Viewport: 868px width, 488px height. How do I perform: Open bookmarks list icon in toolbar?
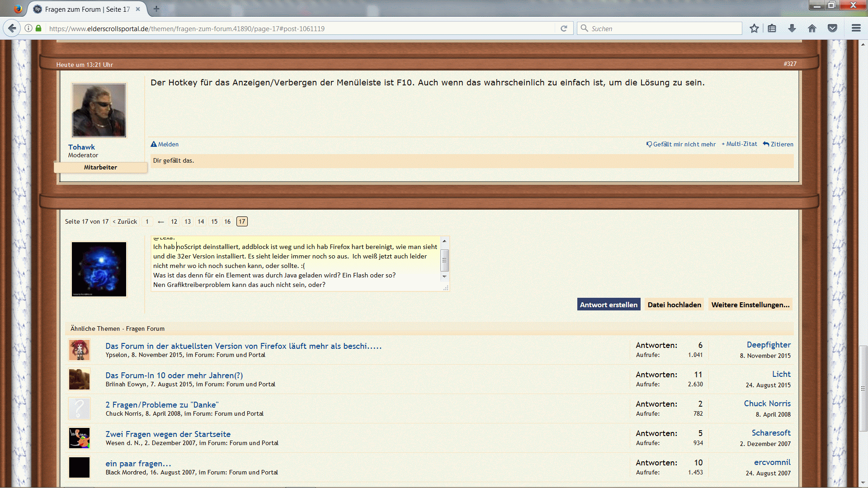click(x=772, y=28)
